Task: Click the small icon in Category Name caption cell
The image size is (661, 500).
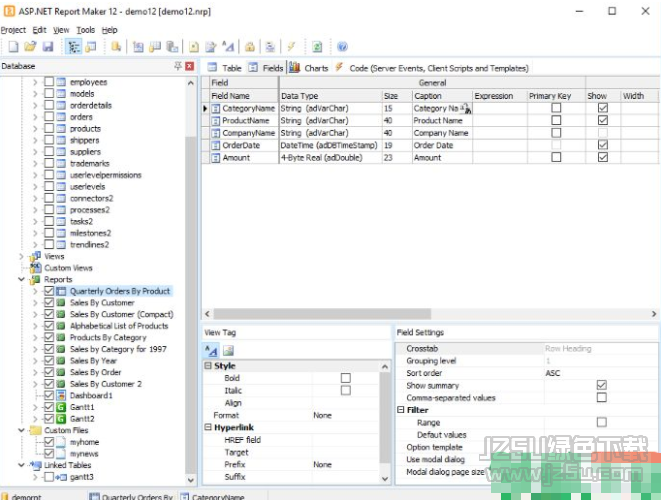Action: pos(466,109)
